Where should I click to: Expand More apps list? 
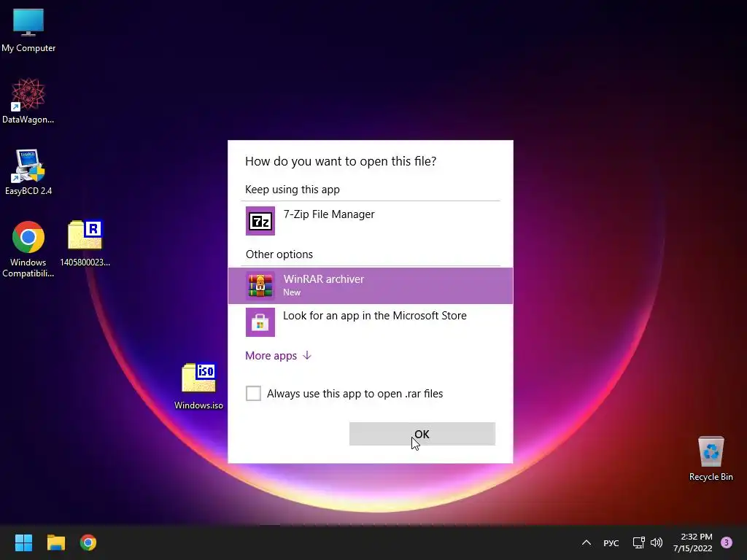[278, 356]
